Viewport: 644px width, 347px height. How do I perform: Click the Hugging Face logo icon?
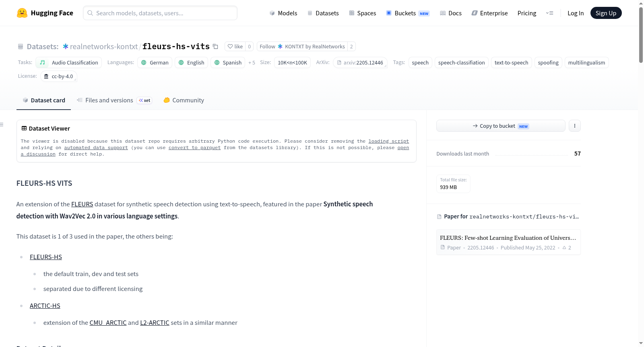[x=22, y=13]
